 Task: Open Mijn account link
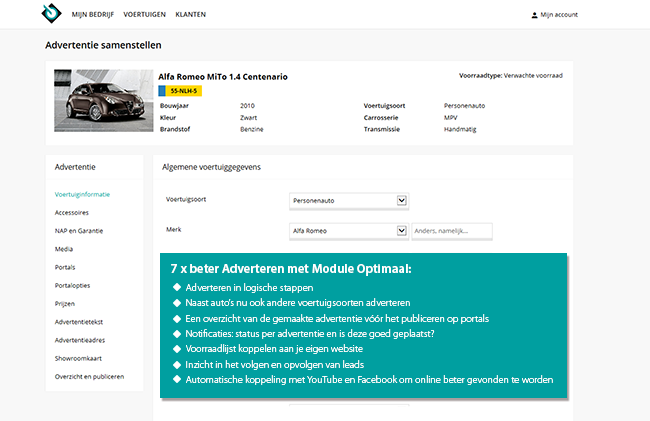(x=559, y=15)
